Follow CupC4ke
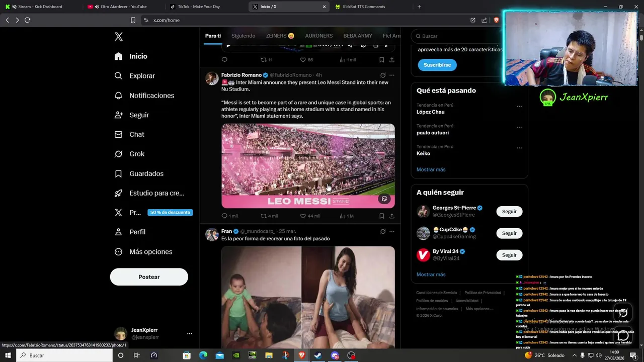This screenshot has width=644, height=362. click(x=509, y=233)
